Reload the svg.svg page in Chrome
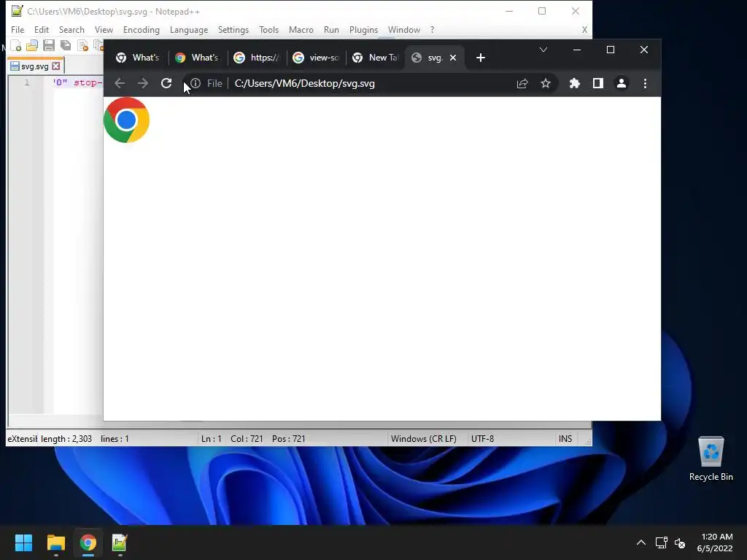This screenshot has width=747, height=560. (x=166, y=83)
